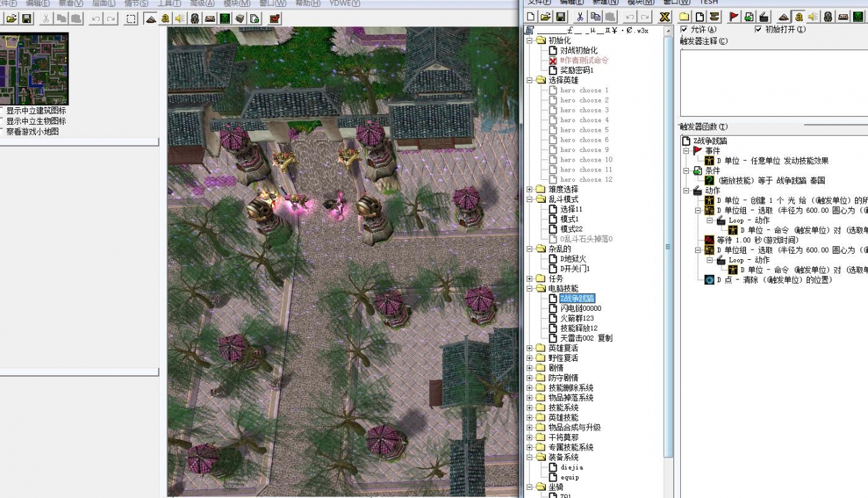This screenshot has width=868, height=498.
Task: Open 高级(A) menu in main editor
Action: click(x=202, y=3)
